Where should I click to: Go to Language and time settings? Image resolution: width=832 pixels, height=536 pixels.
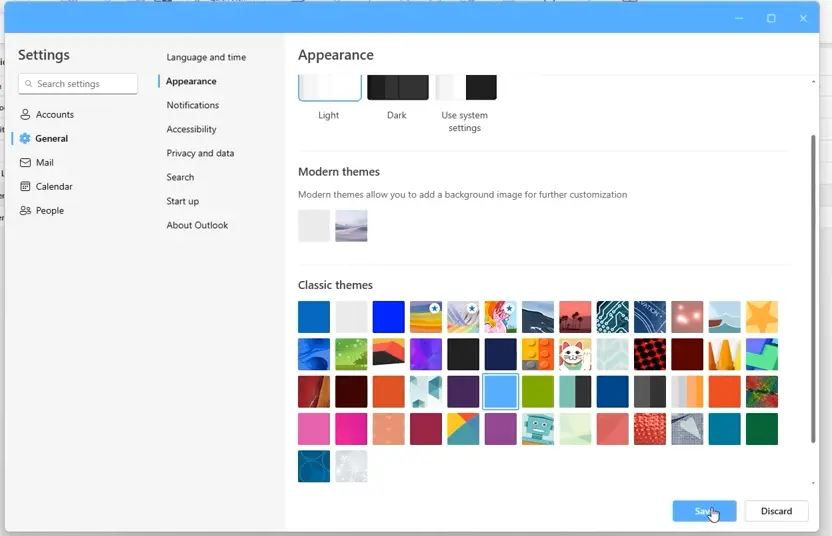tap(206, 57)
